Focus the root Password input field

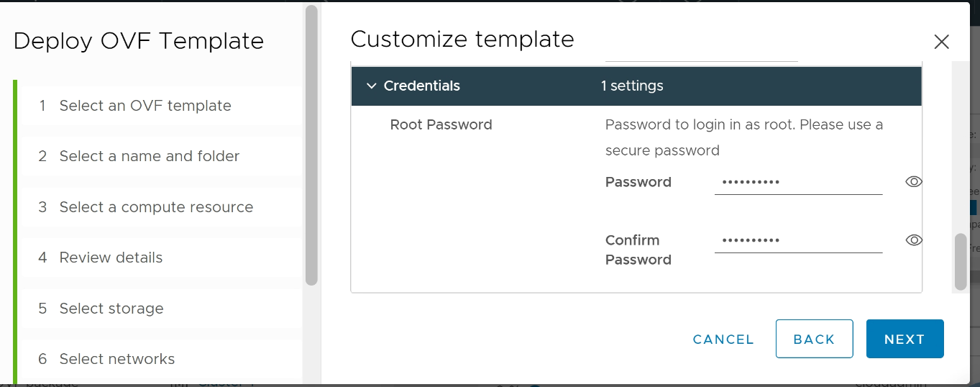click(x=798, y=183)
